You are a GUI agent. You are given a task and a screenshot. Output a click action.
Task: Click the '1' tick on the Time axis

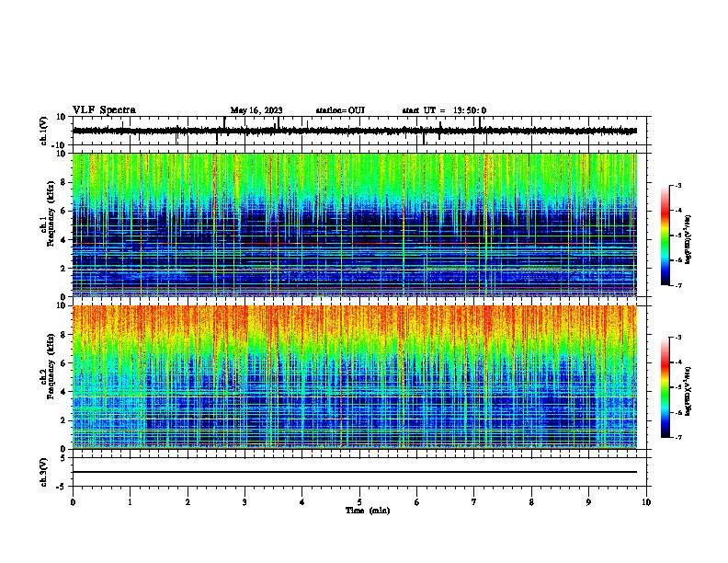130,502
